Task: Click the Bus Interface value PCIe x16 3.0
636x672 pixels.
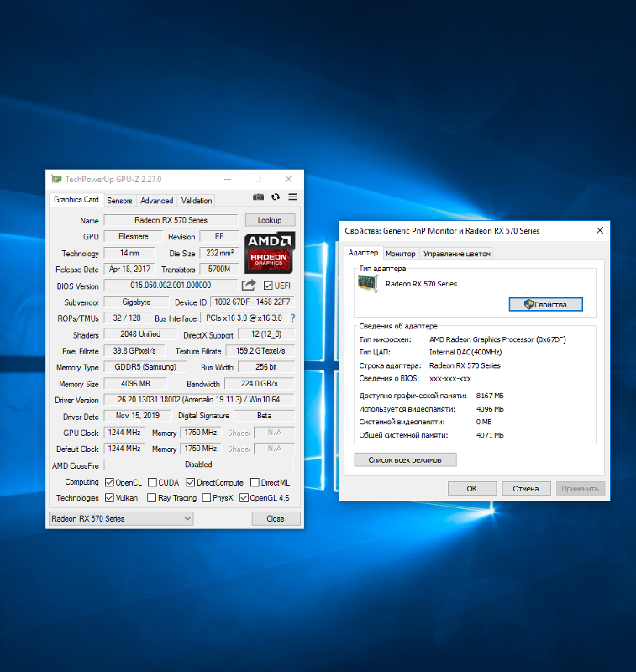Action: (244, 318)
